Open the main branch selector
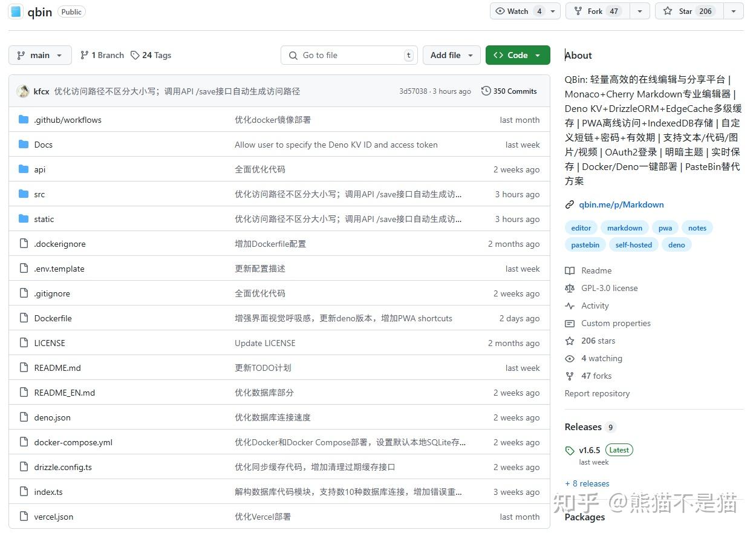Viewport: 756px width, 533px height. point(39,54)
